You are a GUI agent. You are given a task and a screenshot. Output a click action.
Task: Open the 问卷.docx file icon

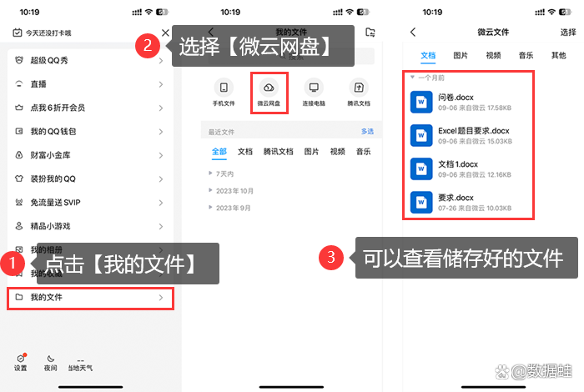coord(420,102)
